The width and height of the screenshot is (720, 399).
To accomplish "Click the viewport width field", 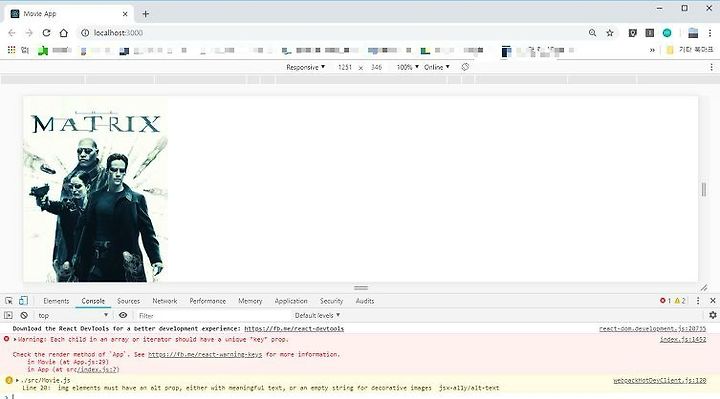I will pyautogui.click(x=345, y=67).
